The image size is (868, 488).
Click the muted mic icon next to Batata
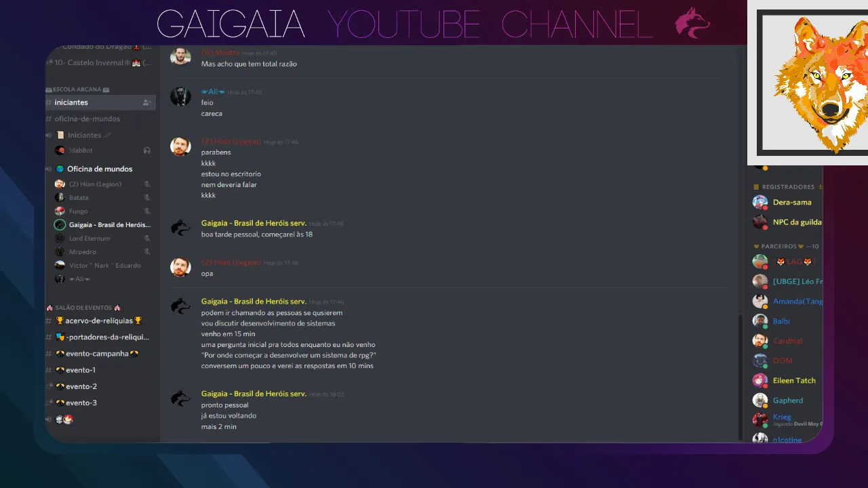click(147, 197)
